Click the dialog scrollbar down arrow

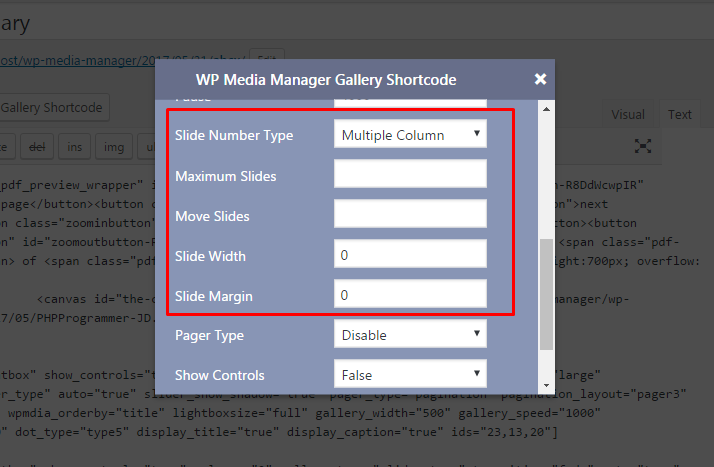(x=546, y=386)
